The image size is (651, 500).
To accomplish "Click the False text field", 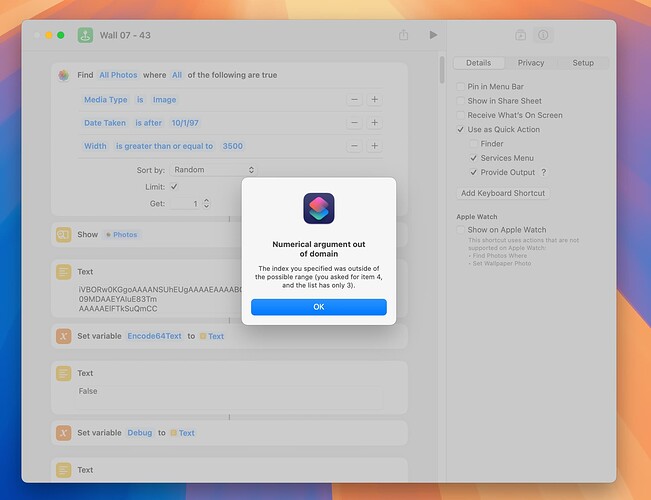I will (x=229, y=398).
